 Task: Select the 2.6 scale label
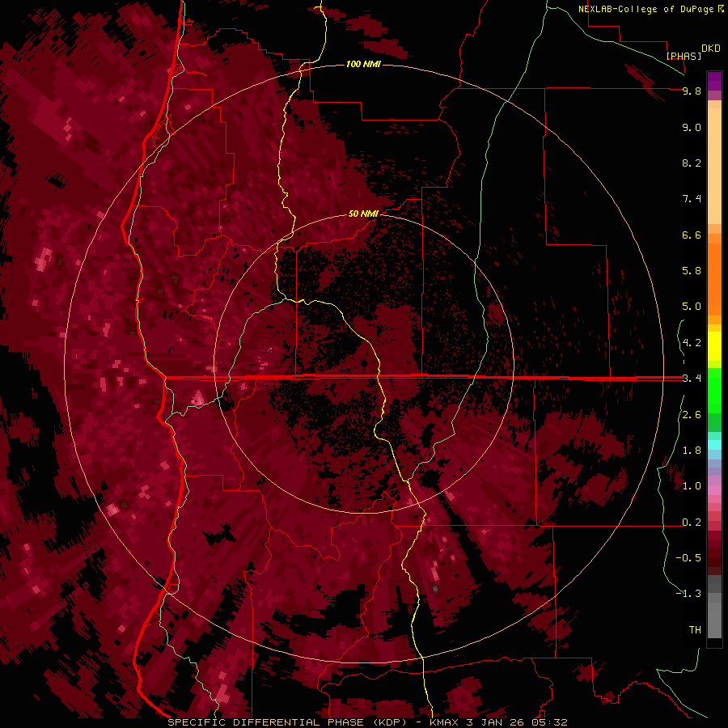692,415
